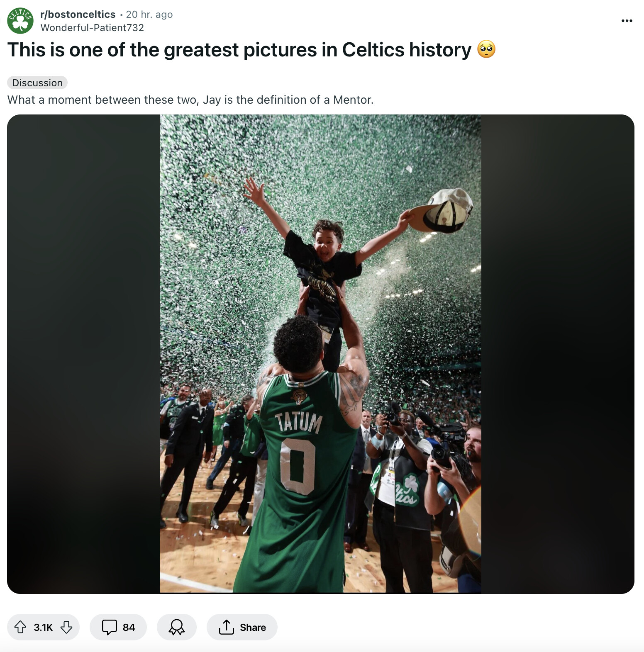
Task: Downvote the Celtics post
Action: 66,627
